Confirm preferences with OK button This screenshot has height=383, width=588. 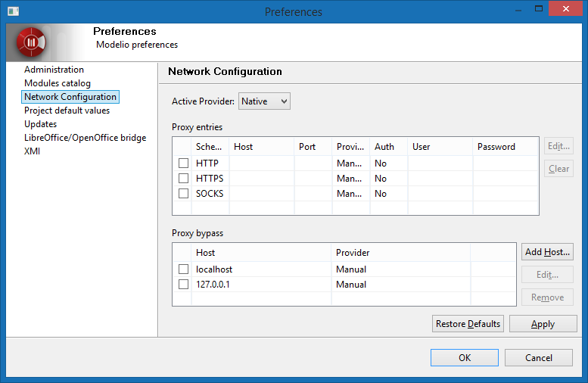[x=464, y=357]
